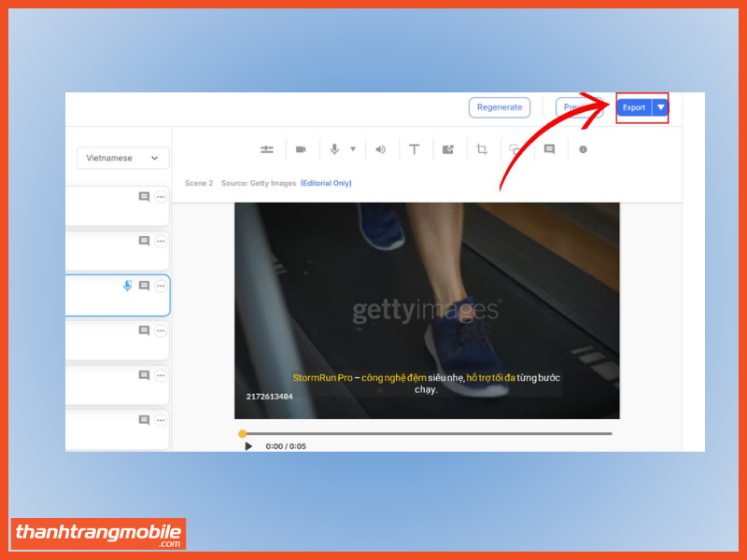Click the comment icon on the fifth scene card
Screen dimensions: 747x560
[144, 375]
